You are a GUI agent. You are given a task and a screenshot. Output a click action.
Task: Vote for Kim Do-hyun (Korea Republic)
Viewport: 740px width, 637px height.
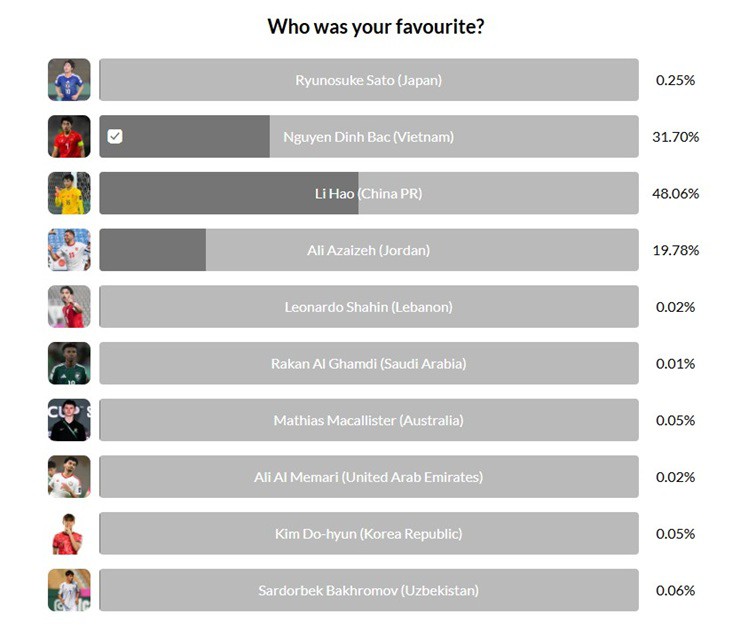[x=368, y=533]
